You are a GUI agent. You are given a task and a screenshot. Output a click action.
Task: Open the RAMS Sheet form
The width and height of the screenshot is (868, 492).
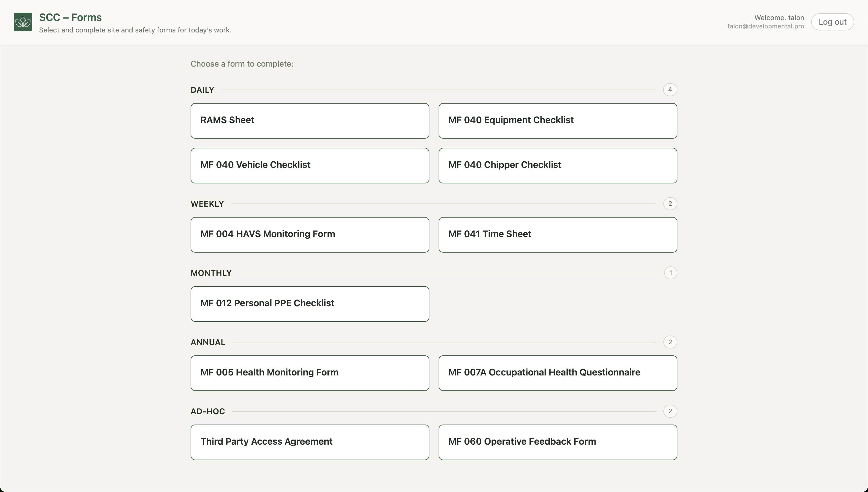click(x=309, y=121)
